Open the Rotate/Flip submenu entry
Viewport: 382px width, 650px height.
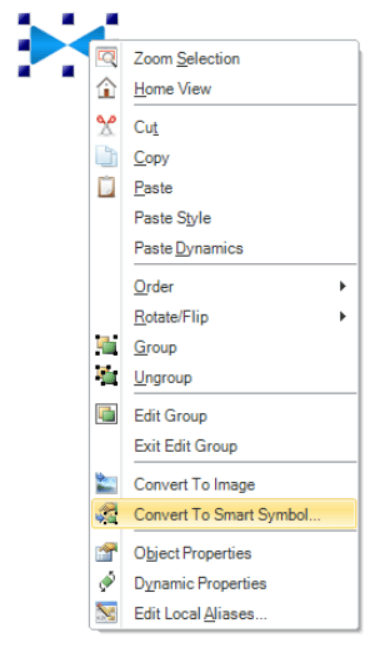click(x=224, y=317)
